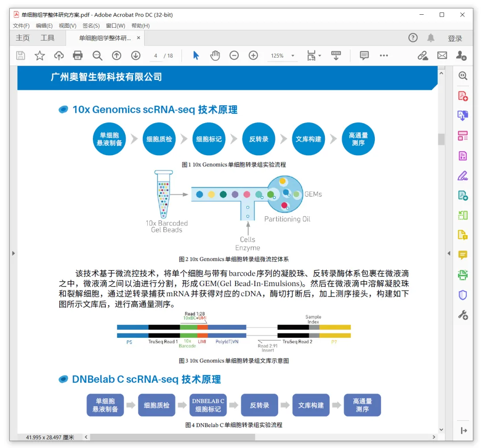Open help question mark icon
Image resolution: width=482 pixels, height=448 pixels.
[413, 38]
